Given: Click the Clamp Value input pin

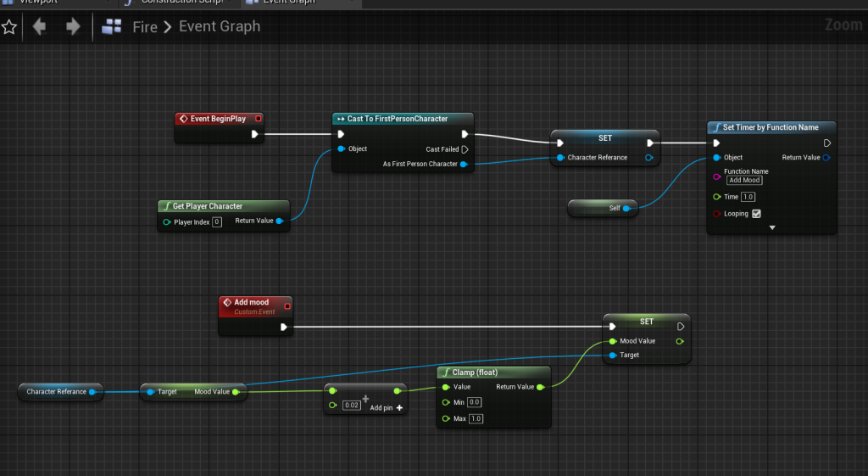Looking at the screenshot, I should click(446, 388).
